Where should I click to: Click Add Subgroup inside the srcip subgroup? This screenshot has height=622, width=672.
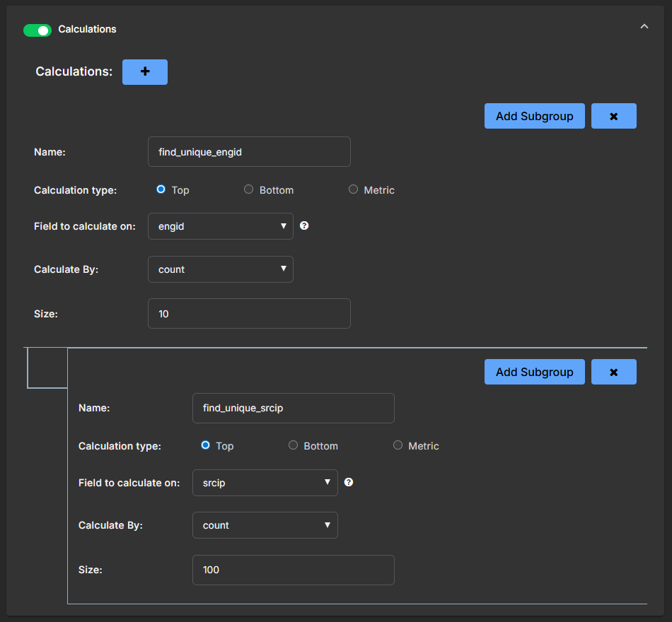534,372
